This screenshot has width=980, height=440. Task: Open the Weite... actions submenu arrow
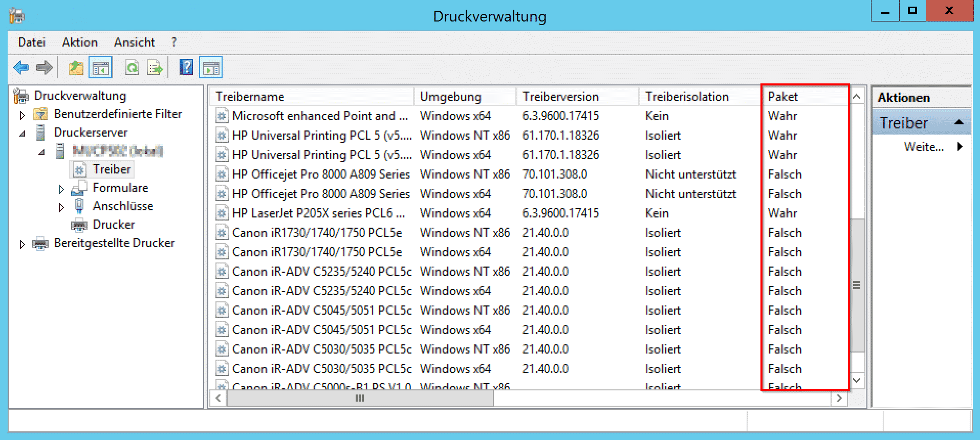(960, 147)
